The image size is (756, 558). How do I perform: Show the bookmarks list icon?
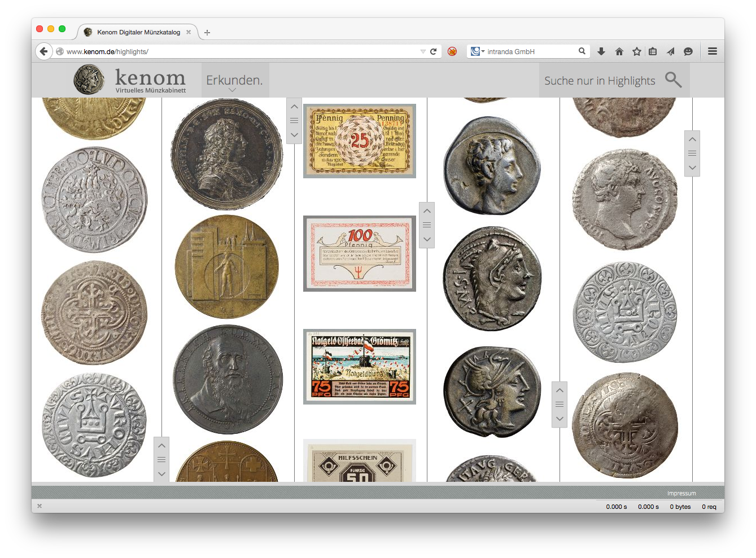click(x=653, y=51)
